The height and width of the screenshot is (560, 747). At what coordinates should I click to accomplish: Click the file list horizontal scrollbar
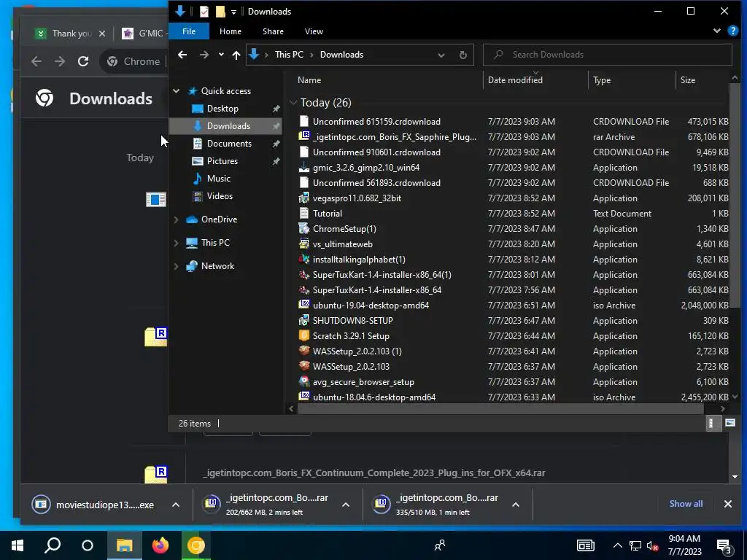[x=500, y=408]
